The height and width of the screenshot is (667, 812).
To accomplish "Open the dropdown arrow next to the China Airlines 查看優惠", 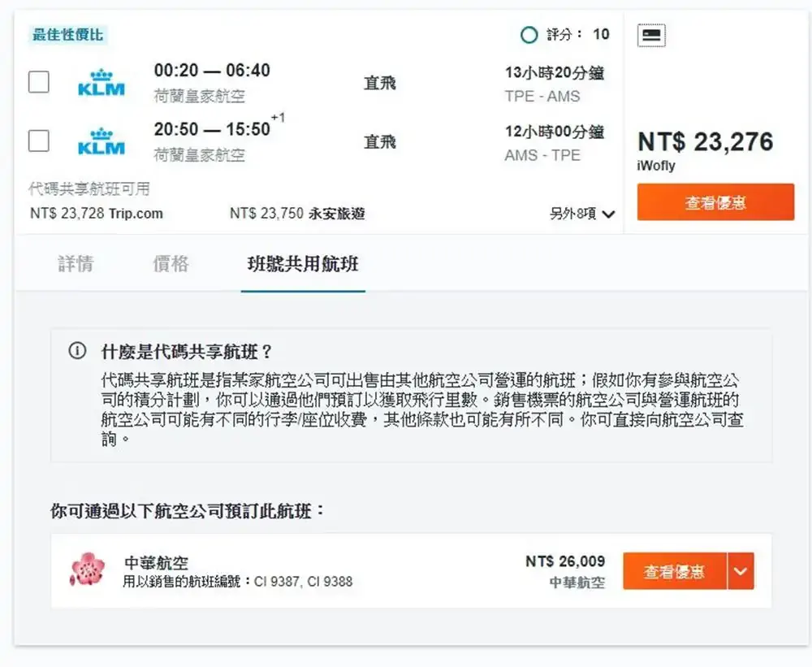I will coord(741,571).
